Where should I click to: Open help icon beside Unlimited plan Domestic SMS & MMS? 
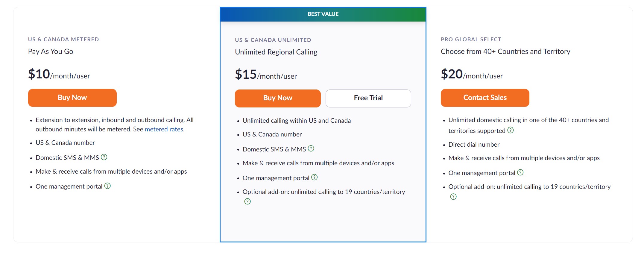311,148
